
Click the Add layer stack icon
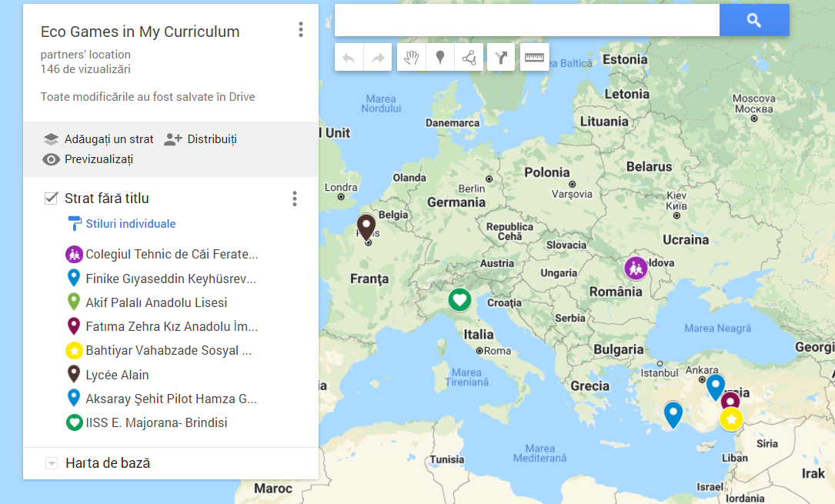point(51,139)
